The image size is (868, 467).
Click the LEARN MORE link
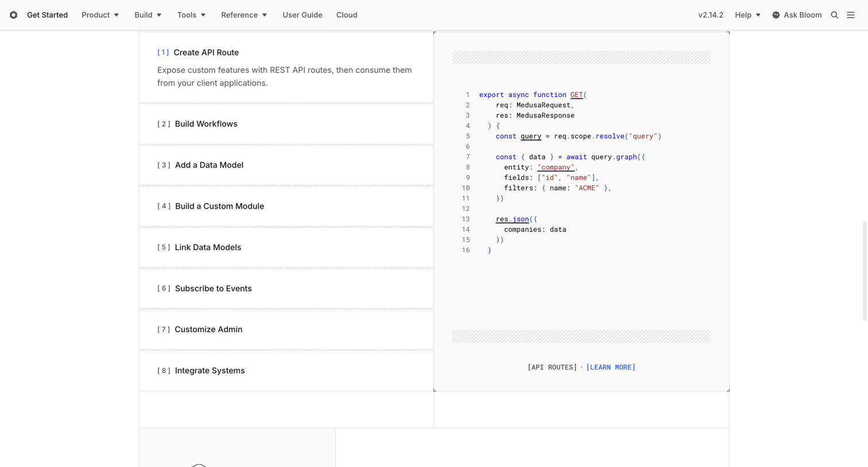pyautogui.click(x=611, y=367)
